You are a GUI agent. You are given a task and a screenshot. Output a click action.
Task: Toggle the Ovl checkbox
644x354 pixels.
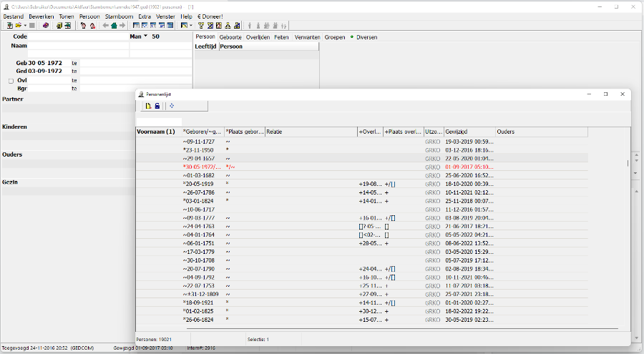(x=11, y=81)
